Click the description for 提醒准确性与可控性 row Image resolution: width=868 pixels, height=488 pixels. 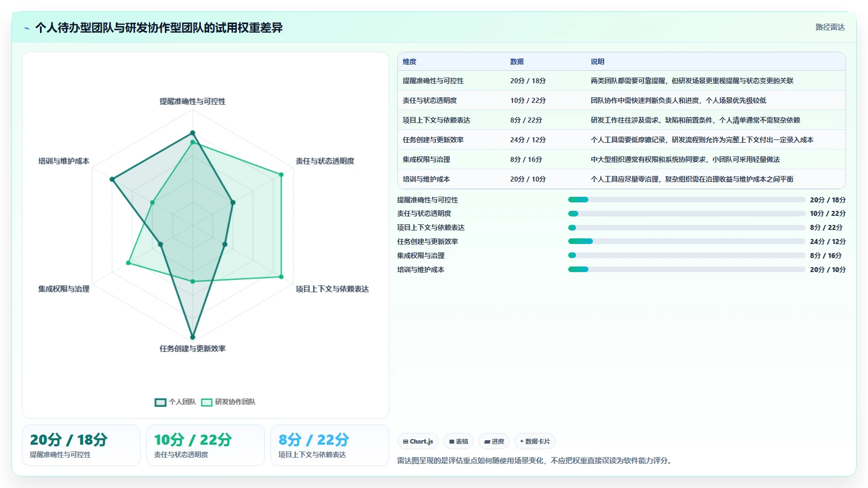pos(692,81)
